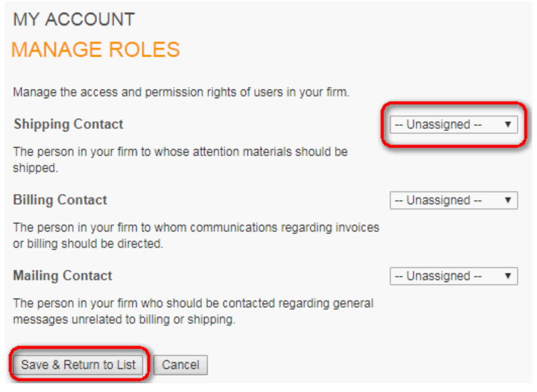Click the general messages description under Mailing Contact

[x=193, y=304]
